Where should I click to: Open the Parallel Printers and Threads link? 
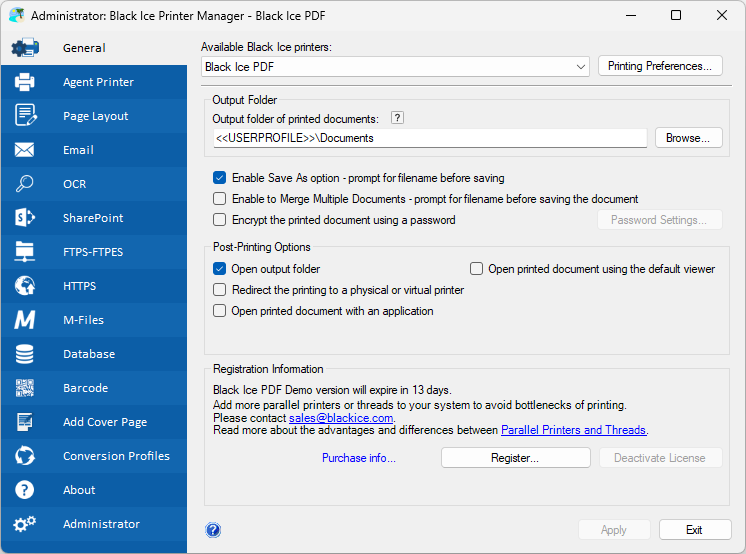pos(573,430)
